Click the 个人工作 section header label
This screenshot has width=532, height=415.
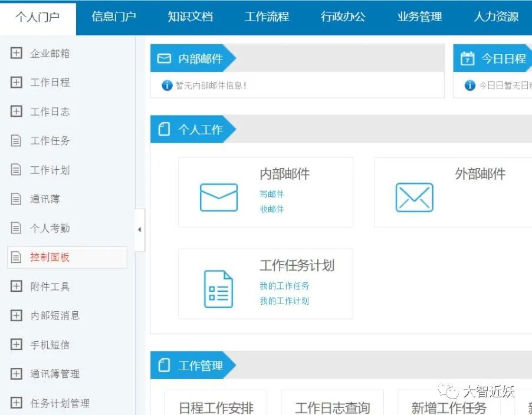(x=201, y=129)
